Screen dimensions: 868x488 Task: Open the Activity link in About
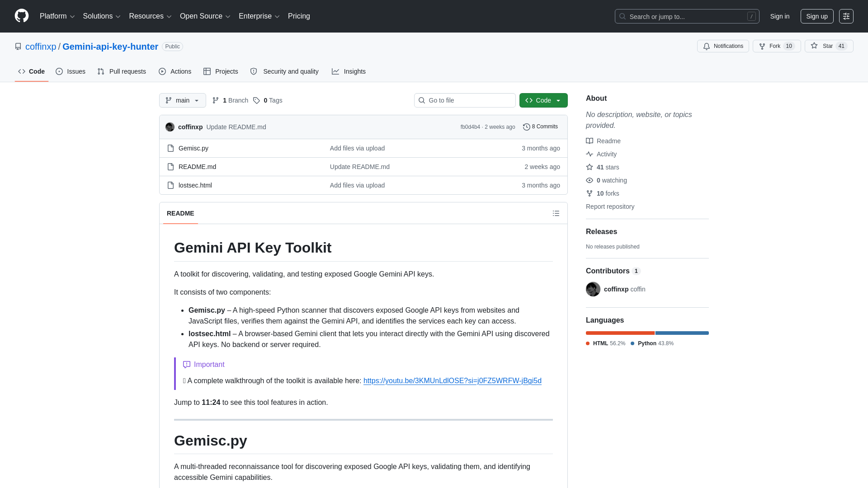click(x=601, y=154)
